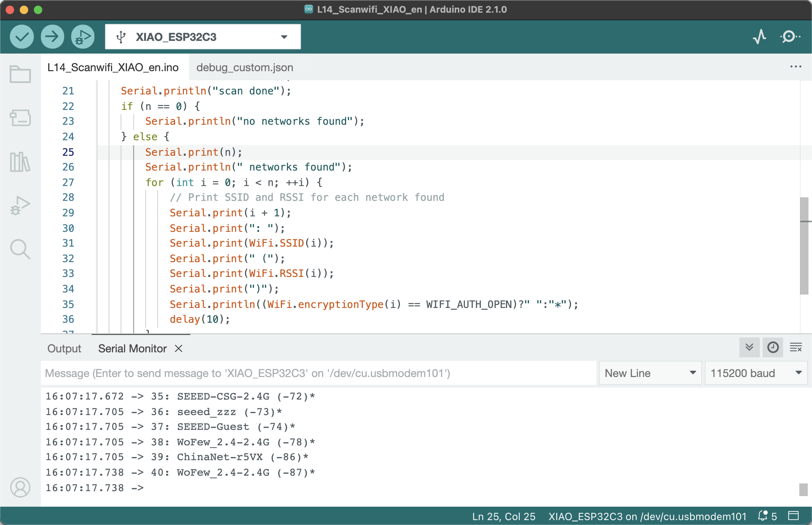Toggle timestamp clock in Serial Monitor
The width and height of the screenshot is (812, 525).
[x=773, y=348]
